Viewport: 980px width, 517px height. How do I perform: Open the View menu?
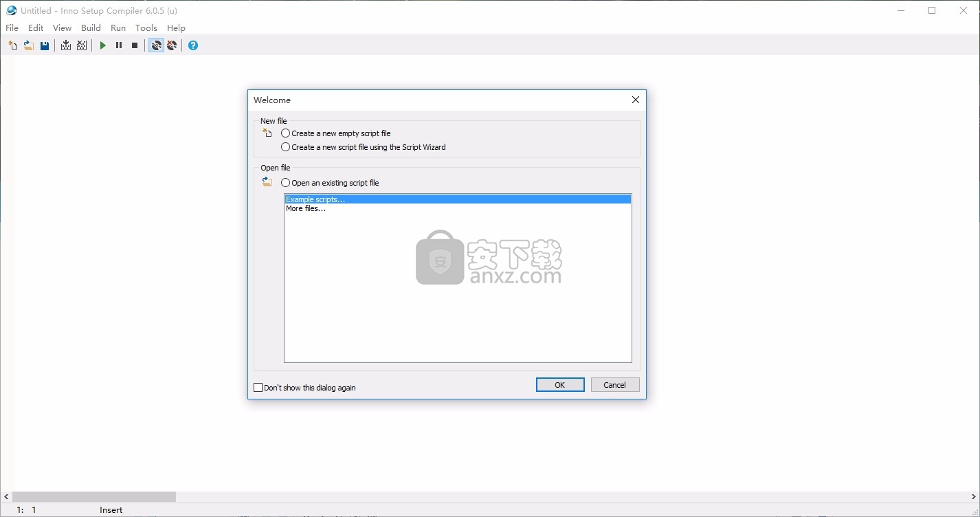pos(62,28)
